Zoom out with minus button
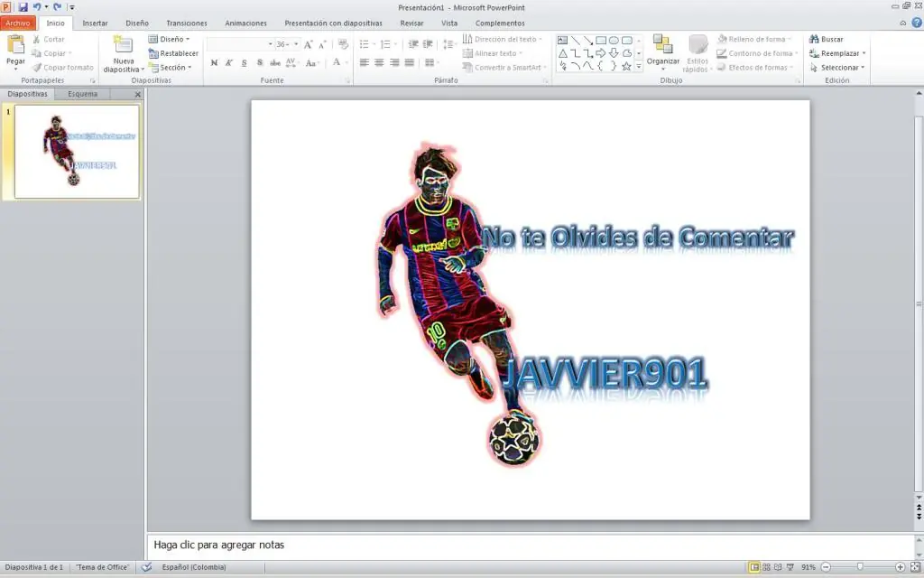Image resolution: width=924 pixels, height=578 pixels. pyautogui.click(x=827, y=567)
